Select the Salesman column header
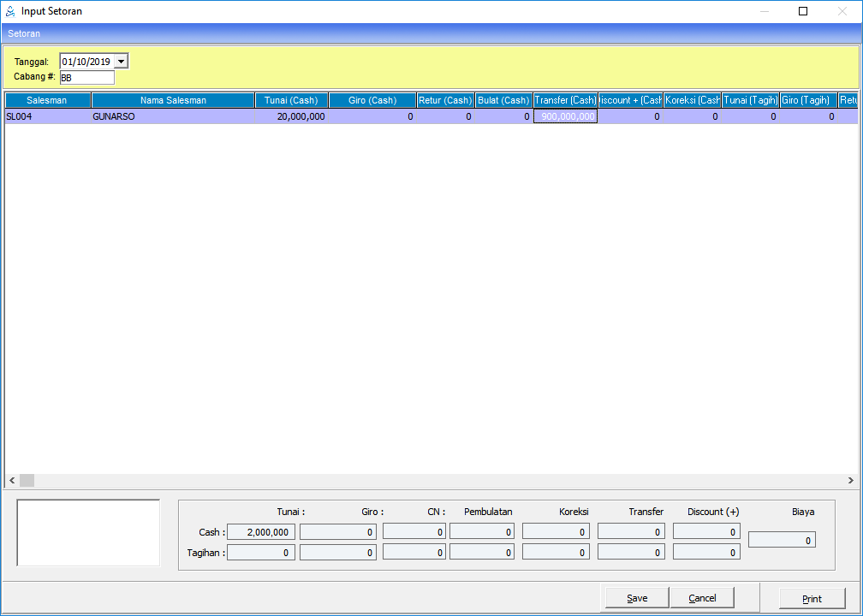This screenshot has height=616, width=863. [x=47, y=100]
